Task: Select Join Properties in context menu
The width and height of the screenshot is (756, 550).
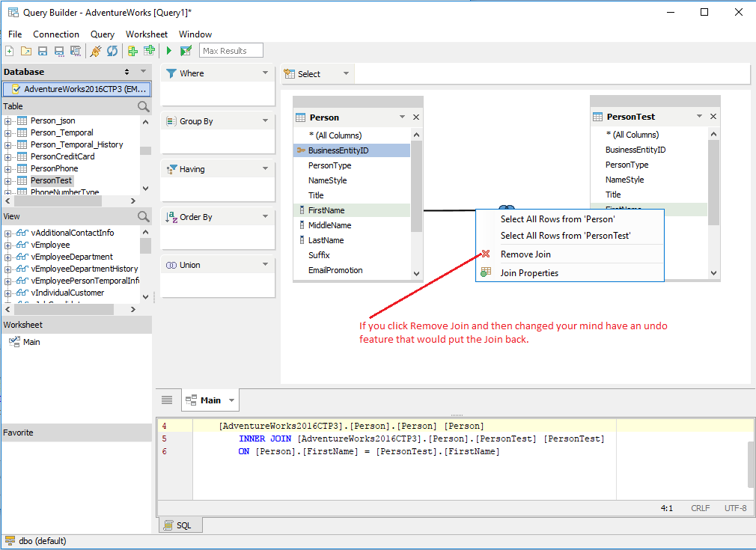Action: pyautogui.click(x=529, y=273)
